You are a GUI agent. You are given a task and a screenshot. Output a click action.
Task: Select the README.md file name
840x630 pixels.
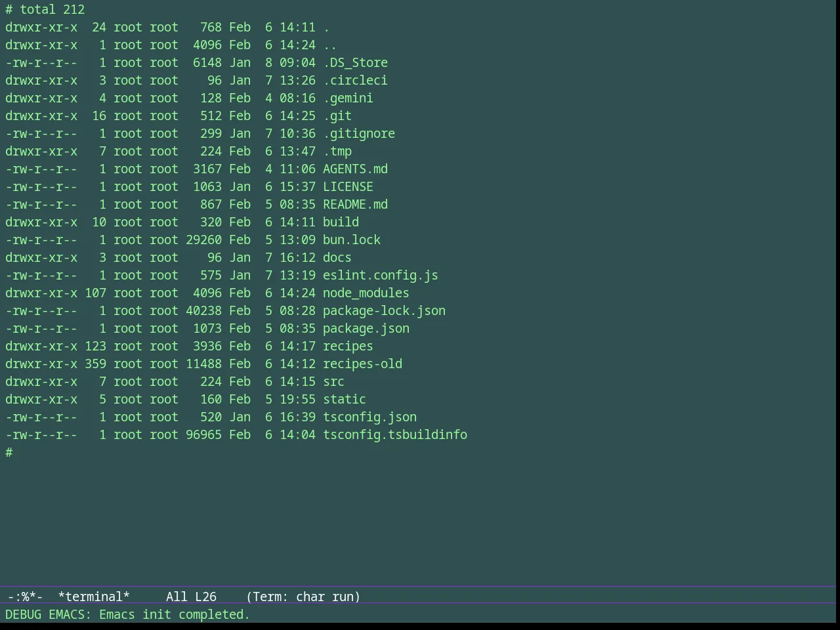click(x=355, y=205)
